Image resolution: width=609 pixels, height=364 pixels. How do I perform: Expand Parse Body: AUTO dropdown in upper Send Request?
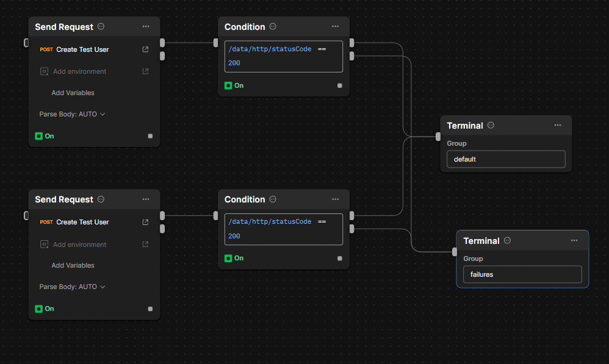72,114
